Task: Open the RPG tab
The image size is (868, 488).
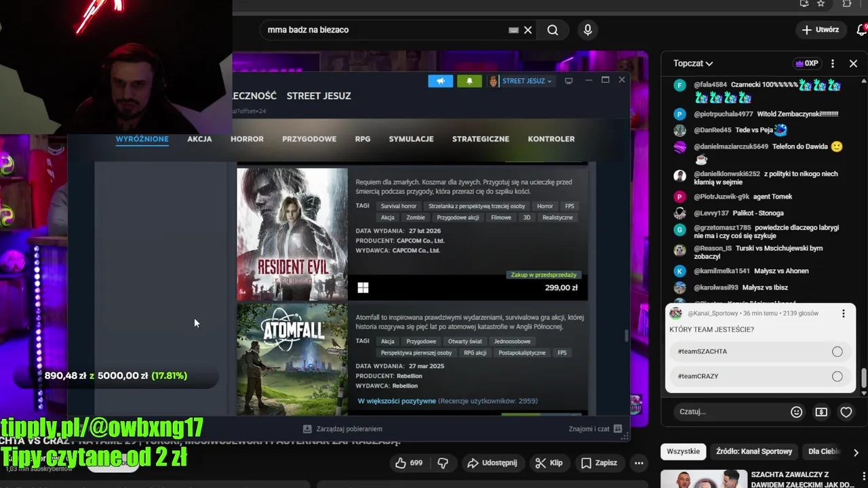Action: click(x=363, y=139)
